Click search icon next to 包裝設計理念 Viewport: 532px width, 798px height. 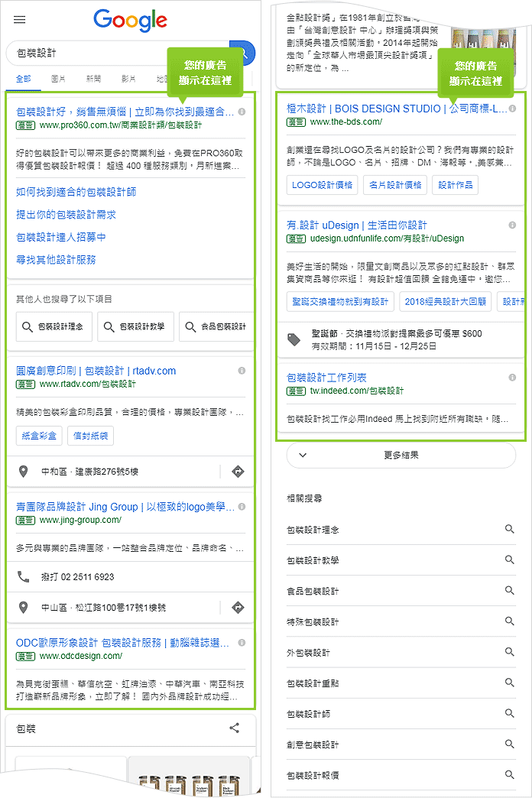(x=510, y=529)
